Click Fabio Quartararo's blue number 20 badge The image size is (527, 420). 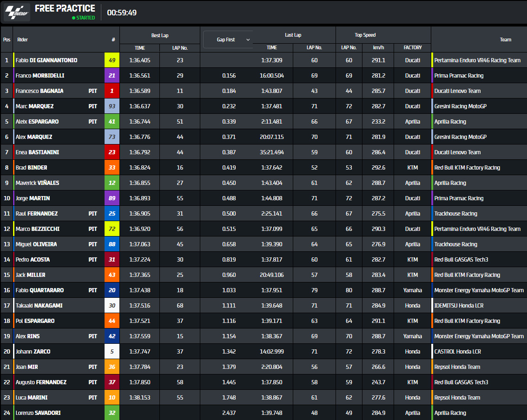(x=112, y=290)
